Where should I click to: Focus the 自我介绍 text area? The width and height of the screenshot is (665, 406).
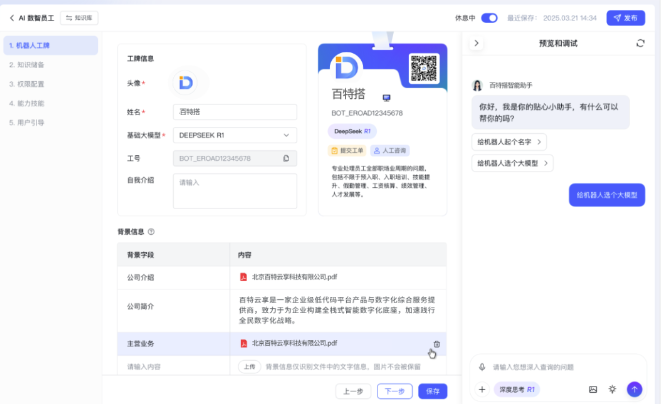pos(235,191)
